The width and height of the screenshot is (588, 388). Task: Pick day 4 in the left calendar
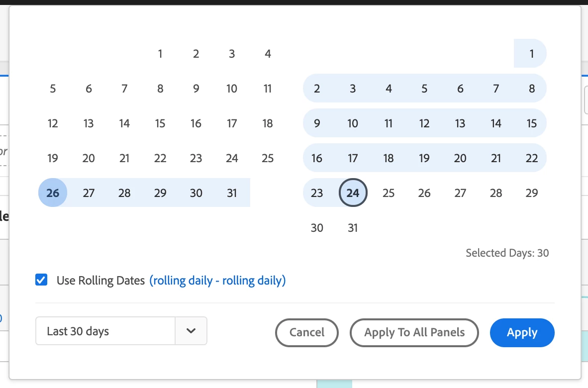(x=268, y=54)
